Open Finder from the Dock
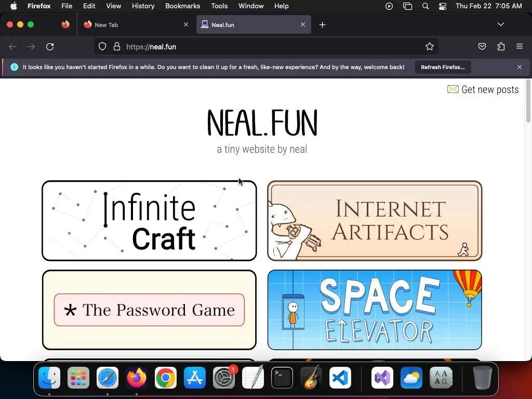Screen dimensions: 532x399 click(x=49, y=378)
